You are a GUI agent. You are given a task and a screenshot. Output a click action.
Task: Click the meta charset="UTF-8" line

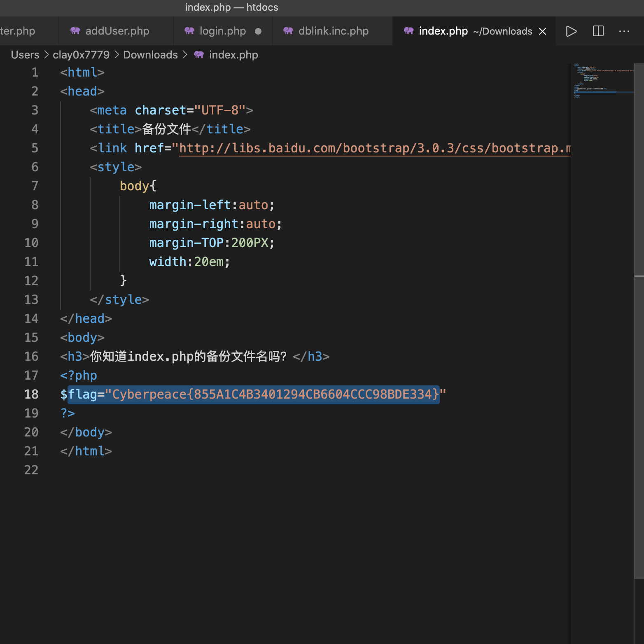point(171,110)
